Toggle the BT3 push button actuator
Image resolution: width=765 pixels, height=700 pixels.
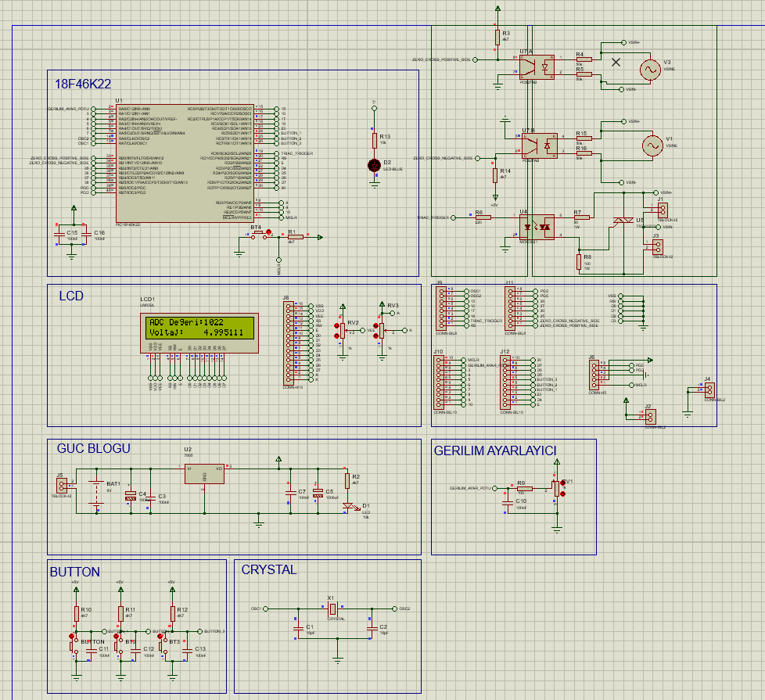pyautogui.click(x=161, y=637)
